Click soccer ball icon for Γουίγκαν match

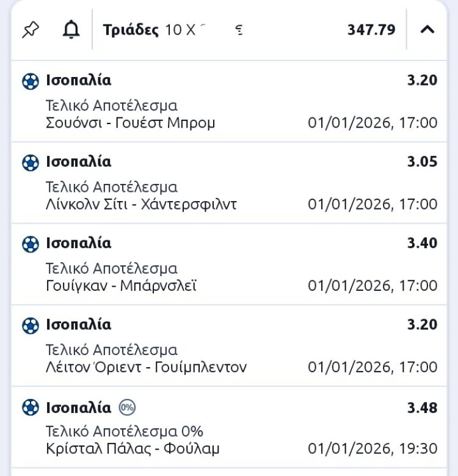30,244
